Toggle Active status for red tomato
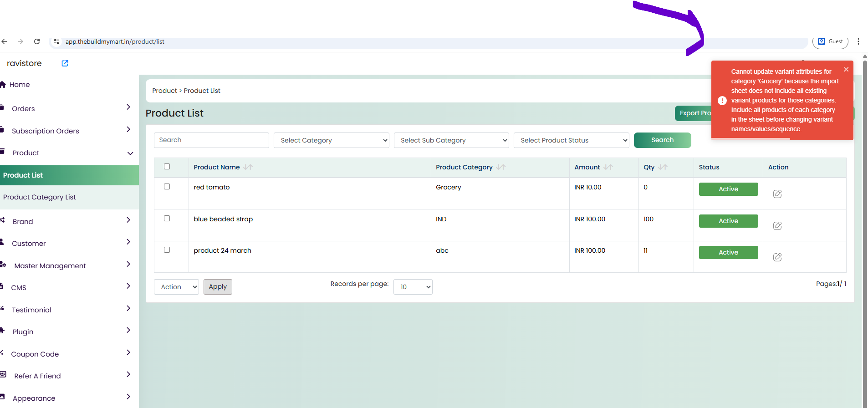Viewport: 868px width, 408px height. coord(728,189)
